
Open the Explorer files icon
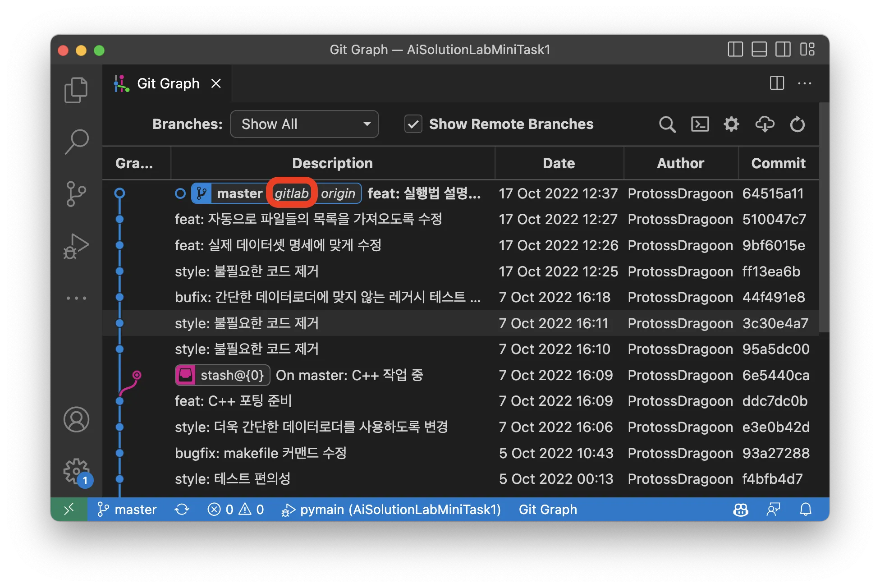click(76, 90)
